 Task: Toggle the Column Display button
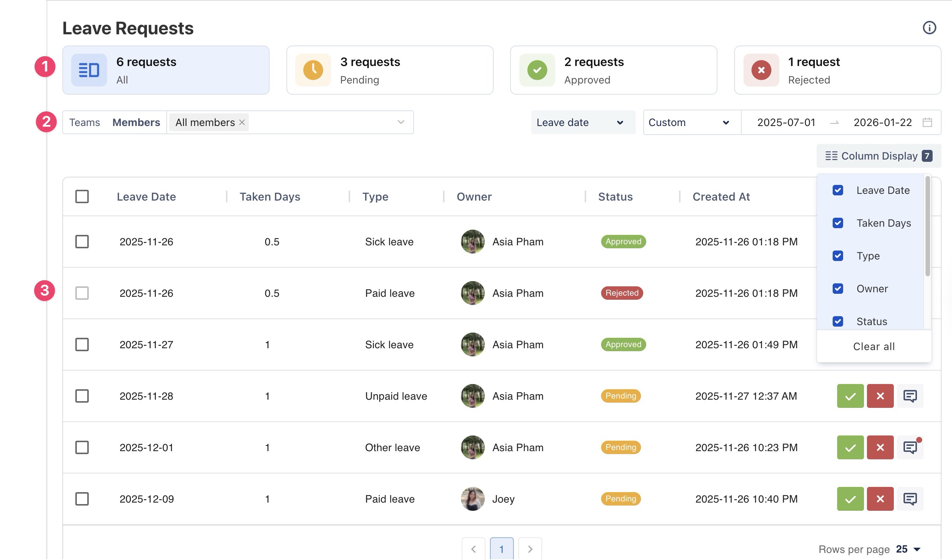pyautogui.click(x=878, y=156)
